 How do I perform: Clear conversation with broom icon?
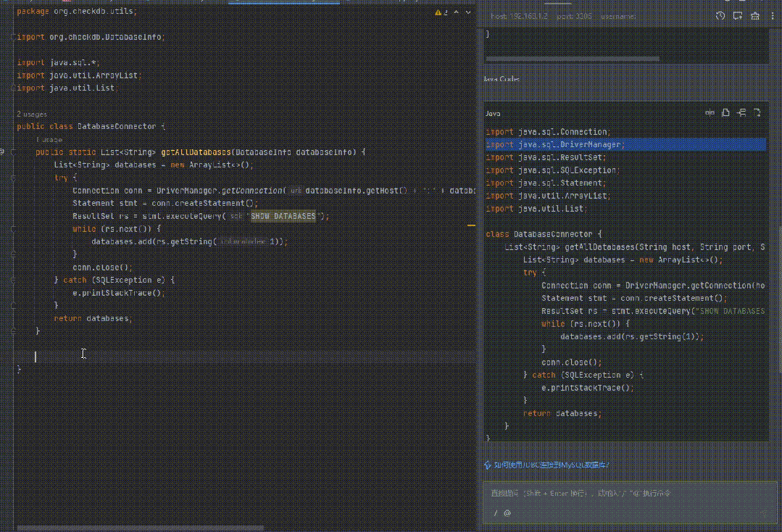[x=754, y=16]
